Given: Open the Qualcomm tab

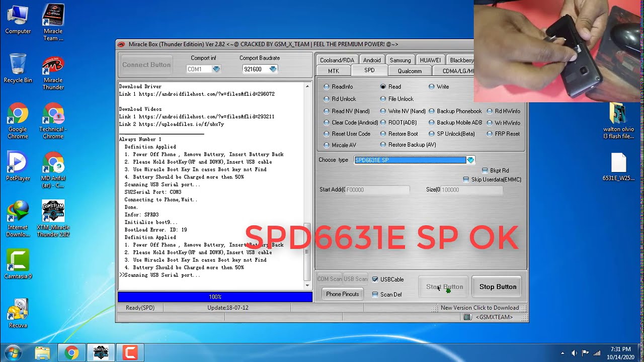Looking at the screenshot, I should (410, 71).
